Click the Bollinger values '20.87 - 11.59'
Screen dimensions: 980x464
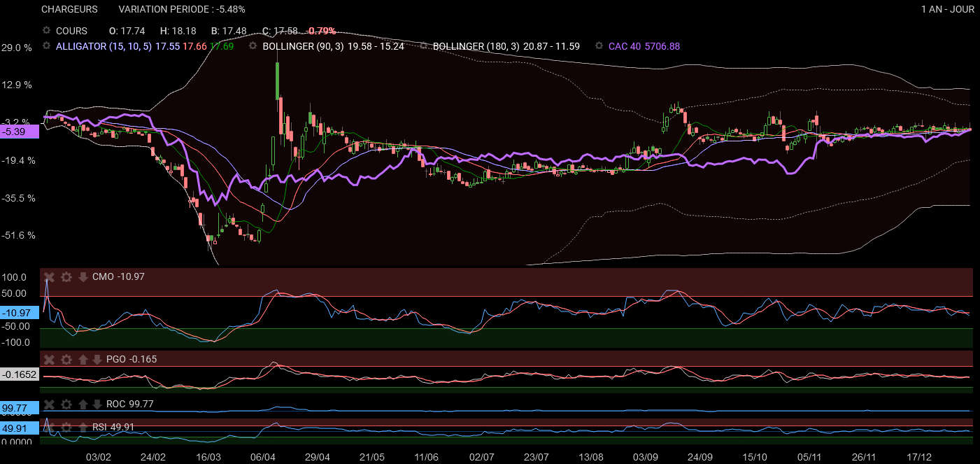click(x=551, y=46)
